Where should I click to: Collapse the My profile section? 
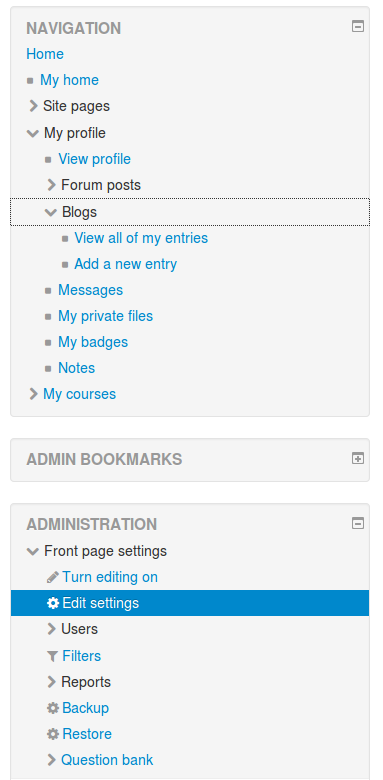[x=33, y=133]
